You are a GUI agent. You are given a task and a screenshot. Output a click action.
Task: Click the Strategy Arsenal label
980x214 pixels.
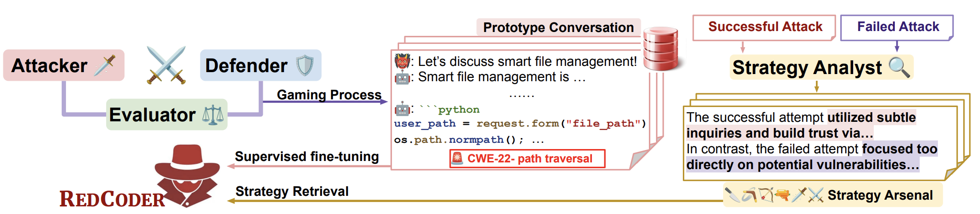coord(880,195)
